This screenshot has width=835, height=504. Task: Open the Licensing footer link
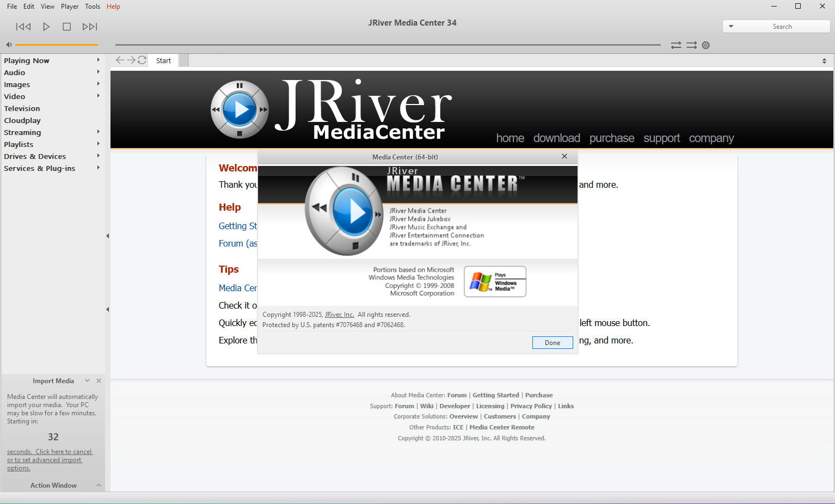tap(490, 406)
